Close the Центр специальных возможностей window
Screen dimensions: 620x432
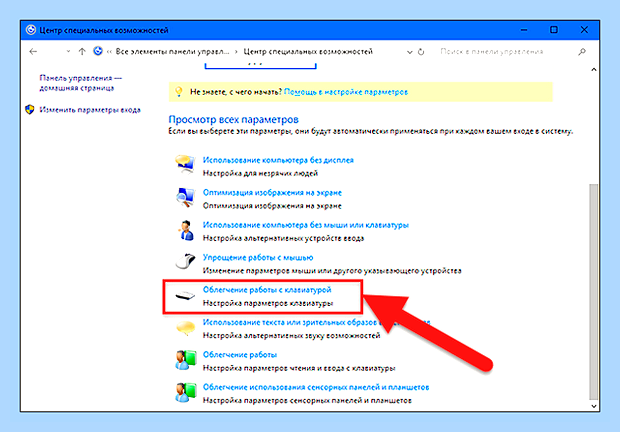pos(584,30)
